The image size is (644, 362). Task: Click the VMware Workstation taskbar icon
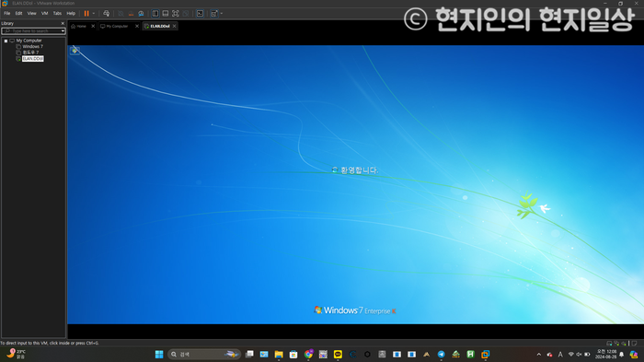pos(486,355)
